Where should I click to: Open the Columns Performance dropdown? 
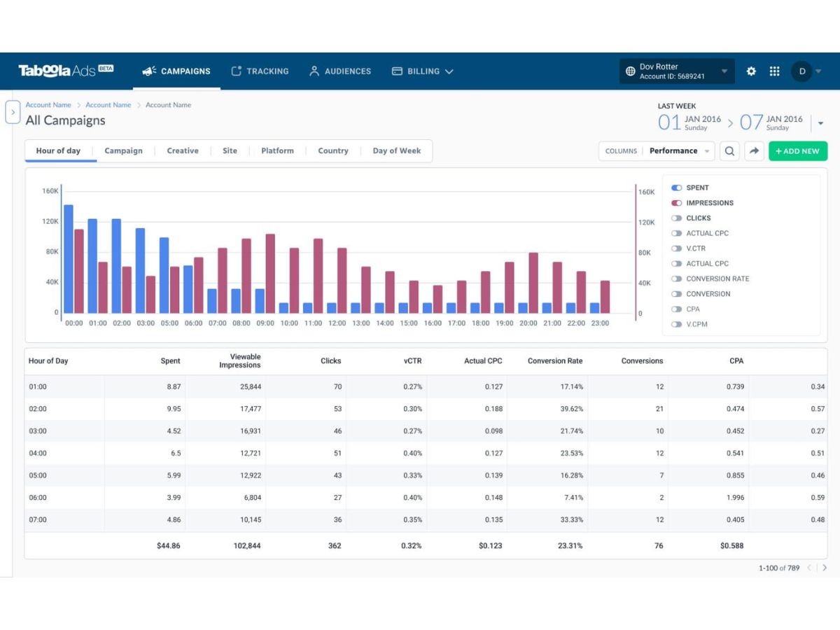pos(656,151)
